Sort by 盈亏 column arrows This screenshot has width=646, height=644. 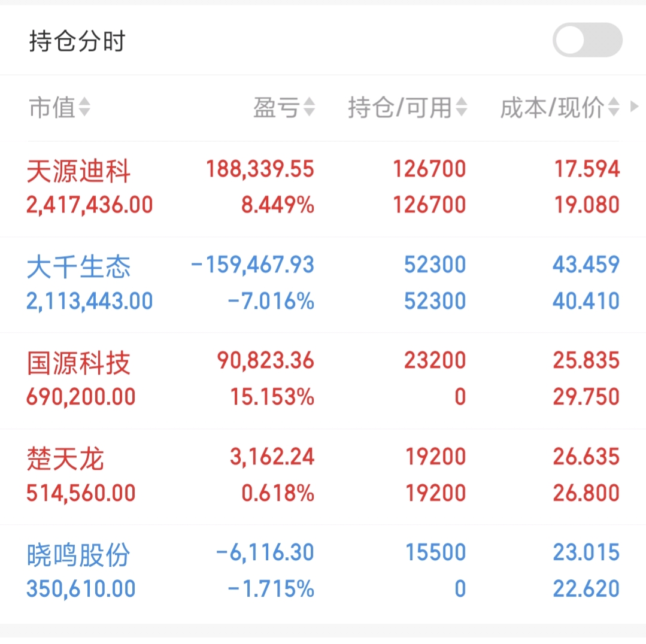(310, 107)
